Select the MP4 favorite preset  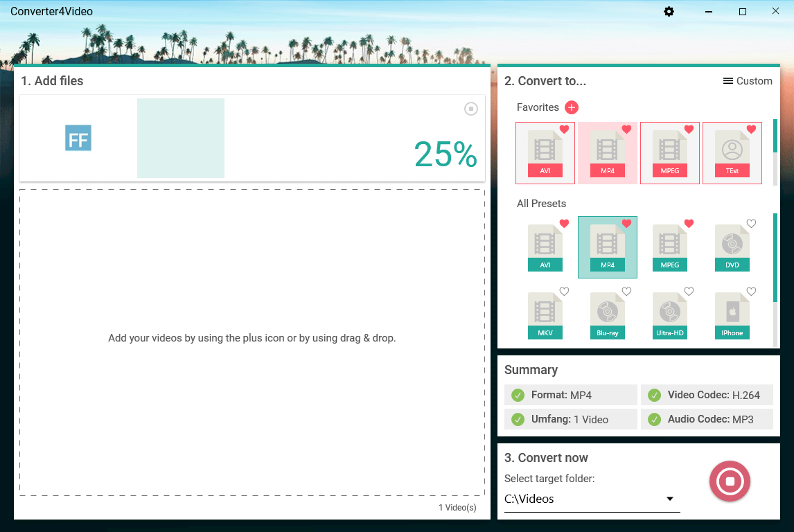pyautogui.click(x=607, y=153)
